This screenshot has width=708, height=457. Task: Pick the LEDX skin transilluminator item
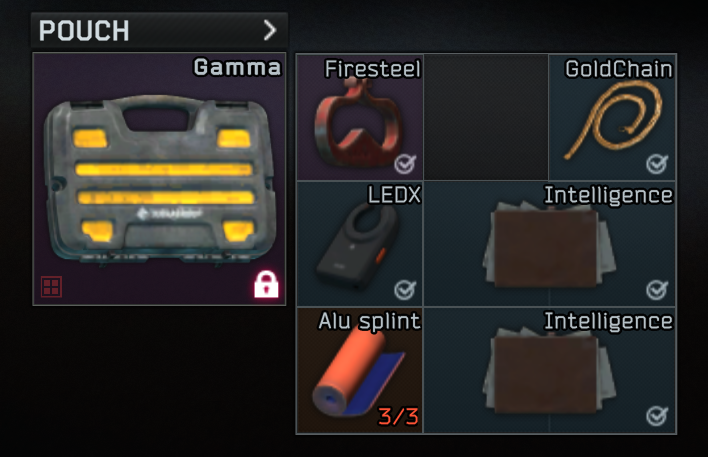pos(360,244)
